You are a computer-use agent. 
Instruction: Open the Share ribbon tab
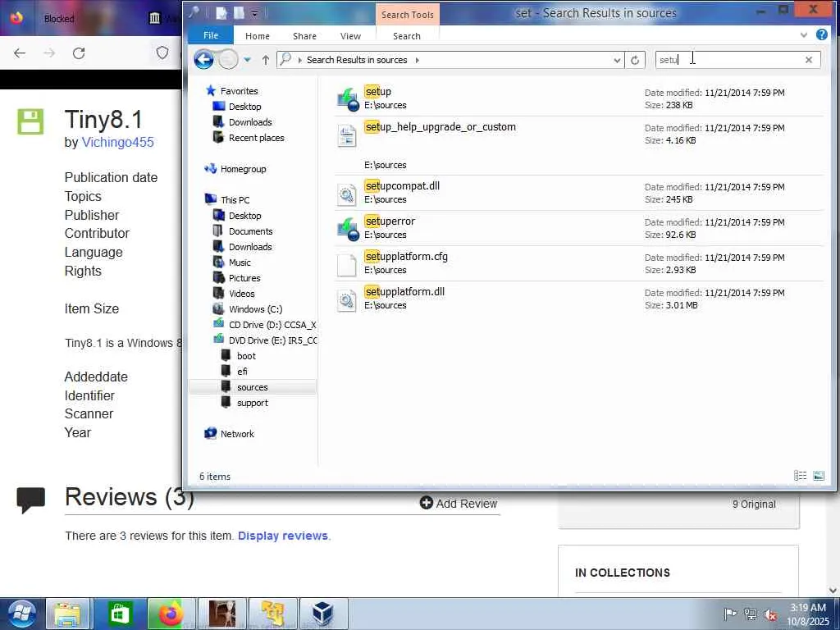304,36
